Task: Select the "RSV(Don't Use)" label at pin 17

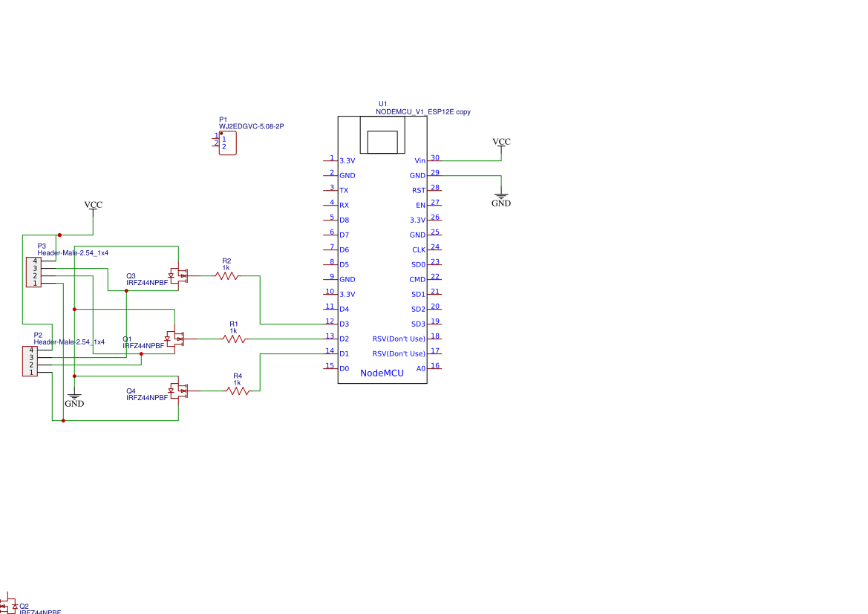Action: pos(399,354)
